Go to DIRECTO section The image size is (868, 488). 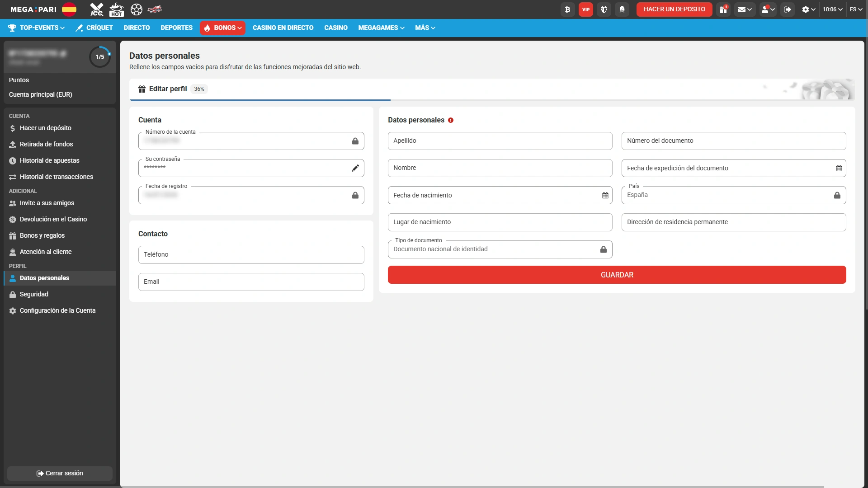137,28
